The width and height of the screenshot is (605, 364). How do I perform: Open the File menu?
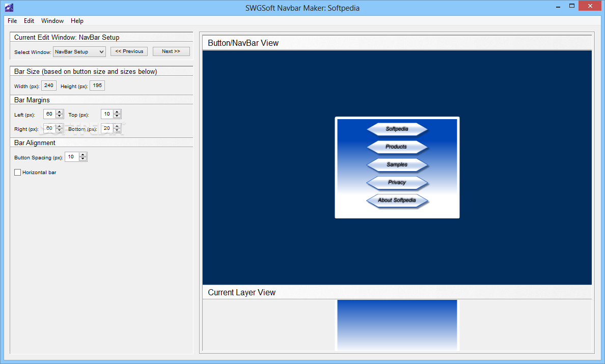tap(12, 21)
